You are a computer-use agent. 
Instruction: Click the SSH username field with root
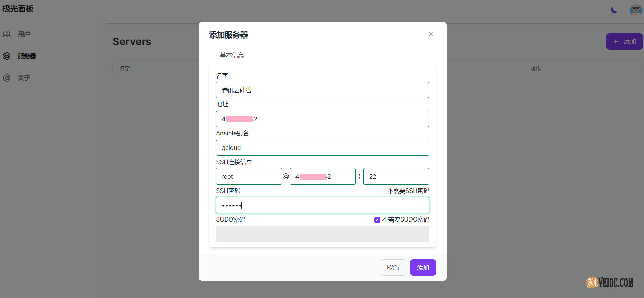[x=249, y=177]
